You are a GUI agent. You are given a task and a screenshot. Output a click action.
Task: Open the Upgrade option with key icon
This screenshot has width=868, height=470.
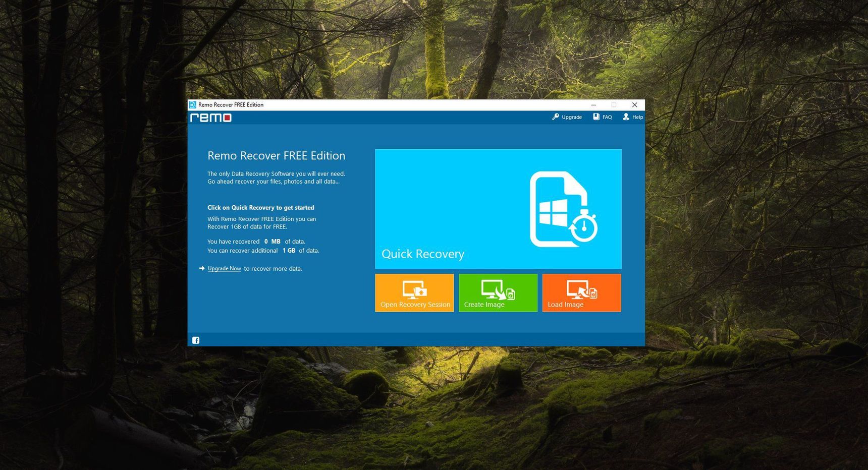tap(567, 117)
